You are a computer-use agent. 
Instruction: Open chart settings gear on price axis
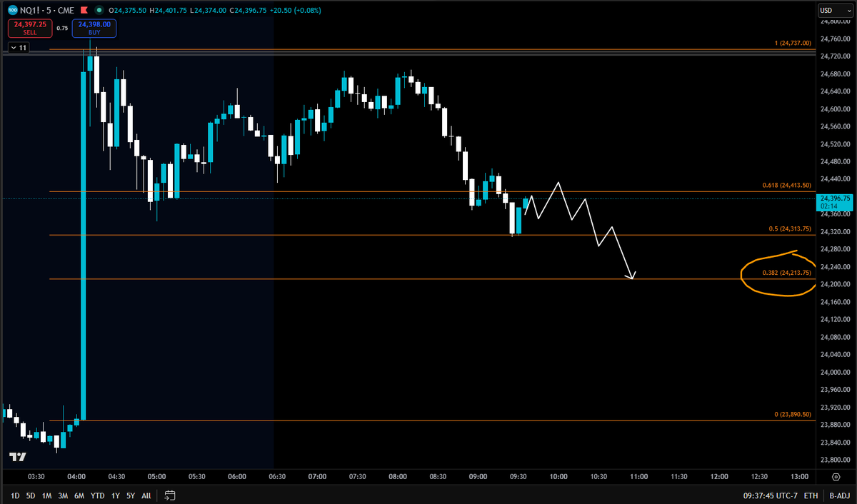836,476
